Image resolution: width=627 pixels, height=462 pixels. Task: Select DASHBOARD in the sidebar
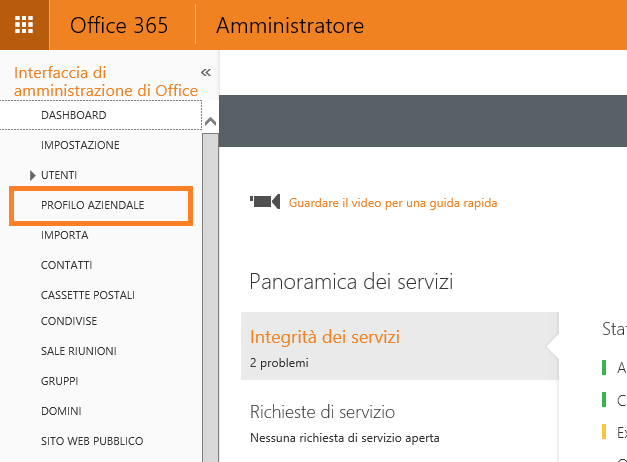pos(74,115)
